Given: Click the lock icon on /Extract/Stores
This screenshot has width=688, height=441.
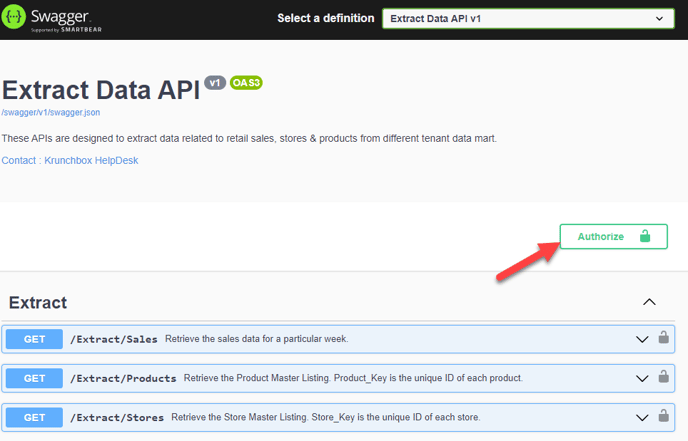Looking at the screenshot, I should (x=663, y=415).
